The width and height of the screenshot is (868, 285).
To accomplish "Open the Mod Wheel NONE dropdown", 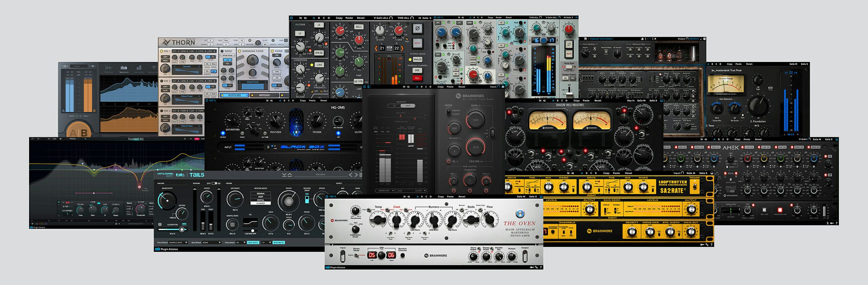I will 212,243.
